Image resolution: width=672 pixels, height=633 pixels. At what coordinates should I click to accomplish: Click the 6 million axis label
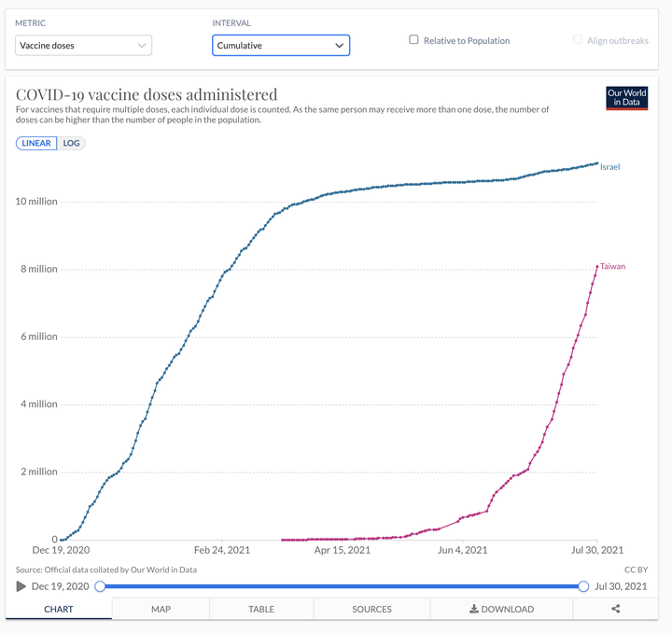coord(39,336)
